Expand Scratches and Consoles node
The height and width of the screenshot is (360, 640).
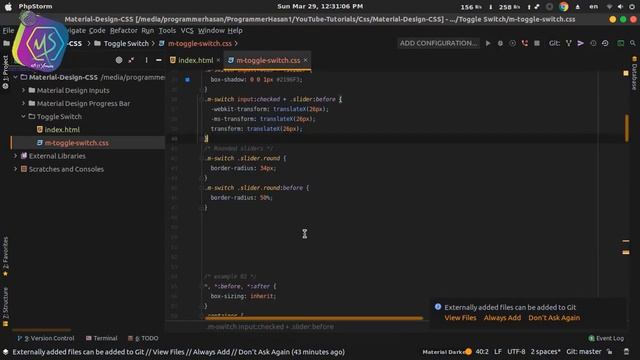pos(16,169)
